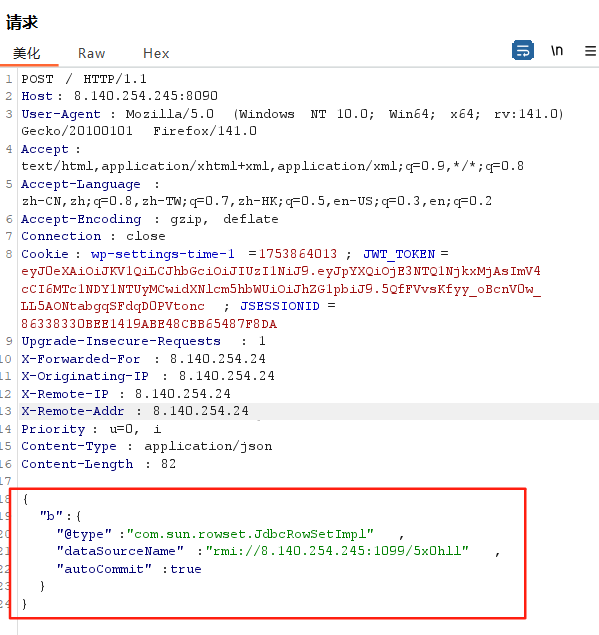Click the close connection value
Viewport: 599px width, 635px height.
[x=146, y=236]
